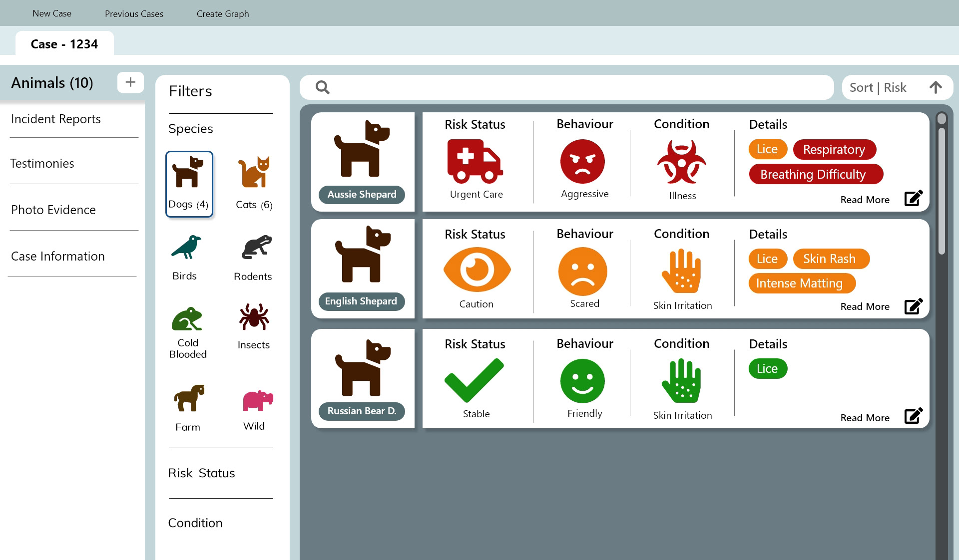The image size is (959, 560).
Task: Click the Caution eye icon
Action: 477,270
